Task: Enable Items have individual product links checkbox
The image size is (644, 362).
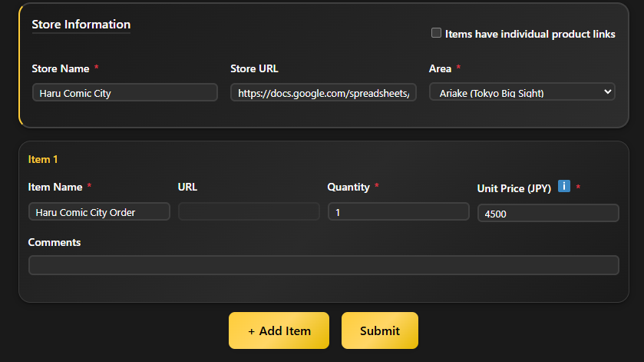Action: 436,32
